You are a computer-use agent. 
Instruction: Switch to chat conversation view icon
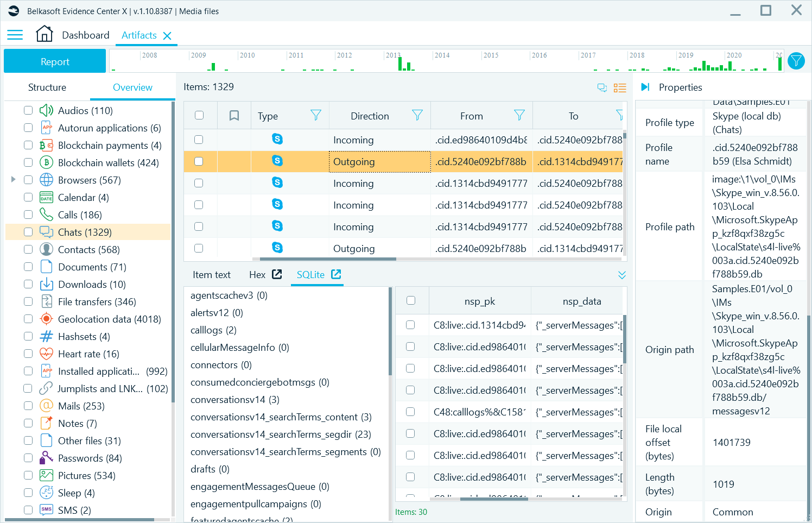pos(602,88)
